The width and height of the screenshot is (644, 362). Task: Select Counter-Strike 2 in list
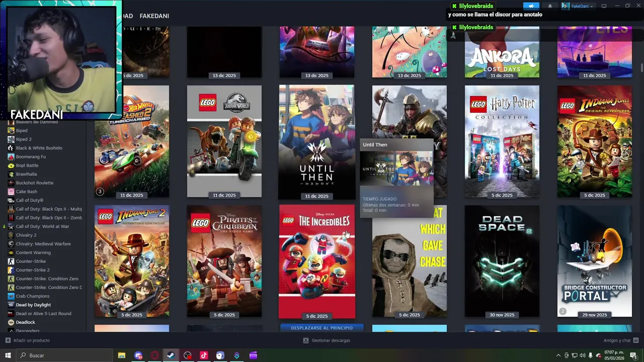coord(33,270)
